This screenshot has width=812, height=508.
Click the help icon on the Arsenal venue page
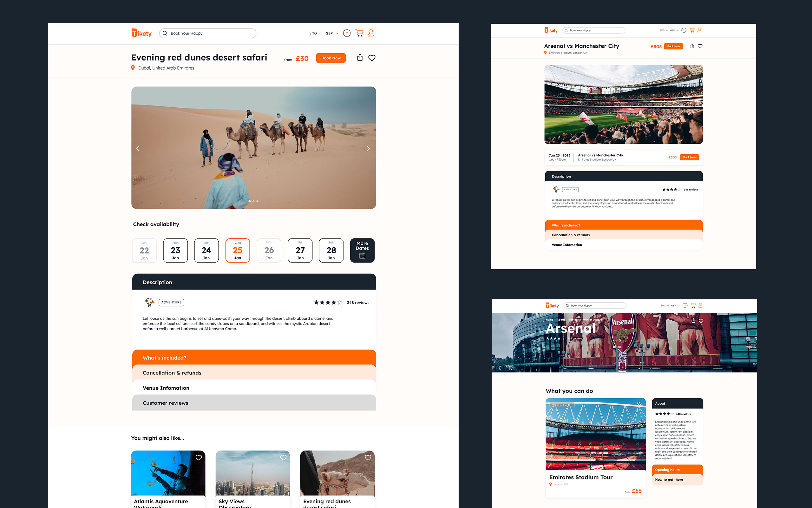[x=685, y=305]
